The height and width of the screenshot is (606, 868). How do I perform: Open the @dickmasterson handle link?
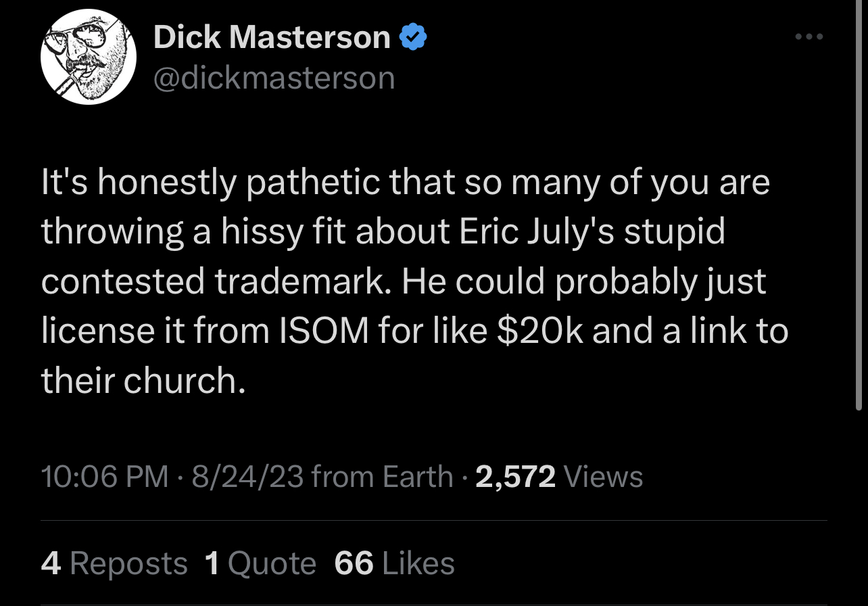(274, 78)
